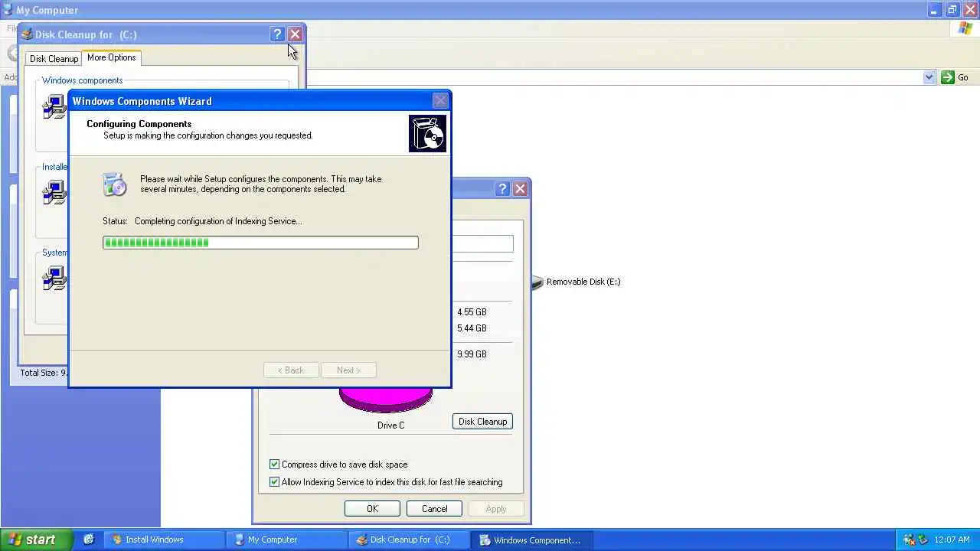Click the wizard box-and-disc icon in header

pos(427,133)
